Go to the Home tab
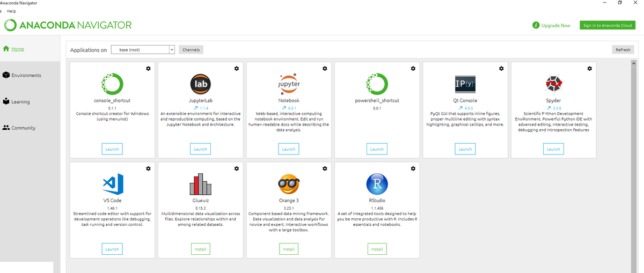The height and width of the screenshot is (273, 644). 18,49
